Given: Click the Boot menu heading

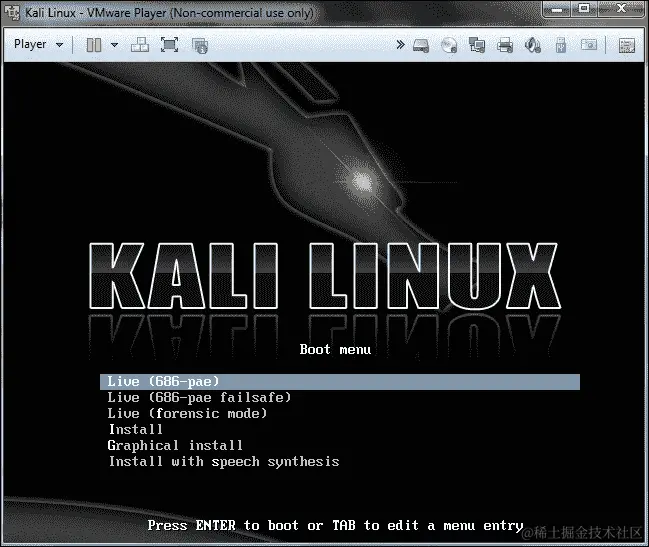Looking at the screenshot, I should 335,350.
